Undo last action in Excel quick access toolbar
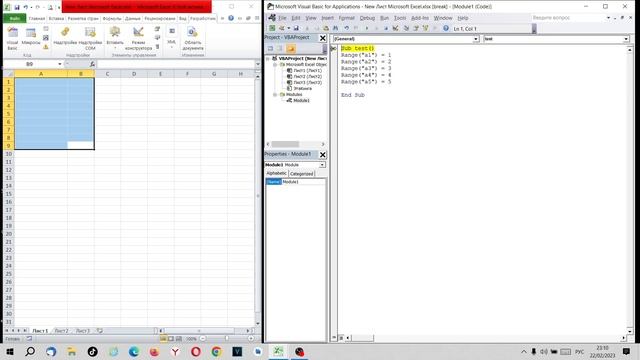Image resolution: width=640 pixels, height=360 pixels. (26, 7)
